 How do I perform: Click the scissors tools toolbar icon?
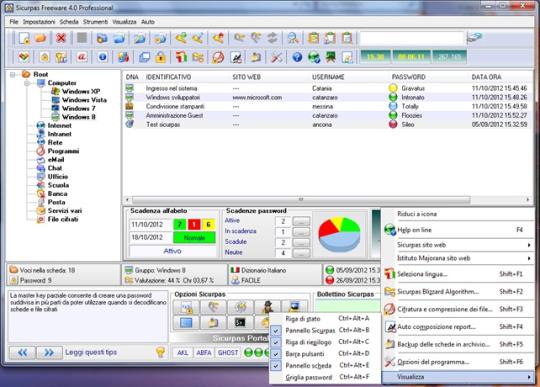point(277,57)
